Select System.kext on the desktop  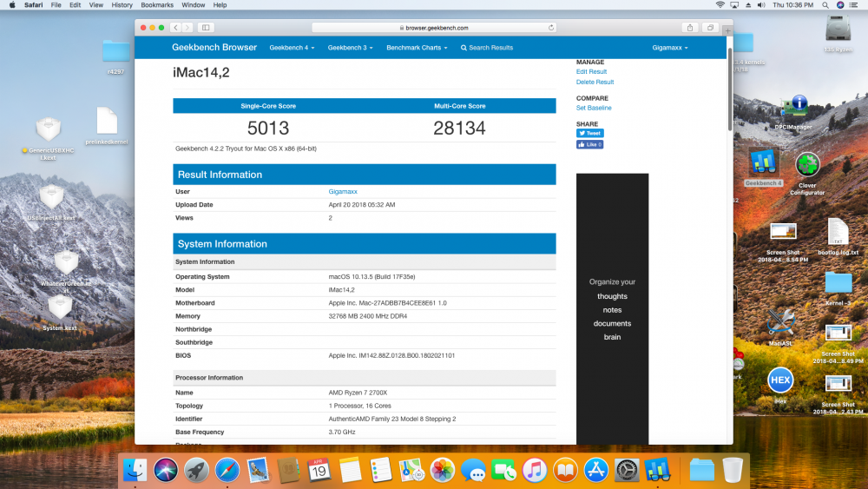click(x=60, y=313)
